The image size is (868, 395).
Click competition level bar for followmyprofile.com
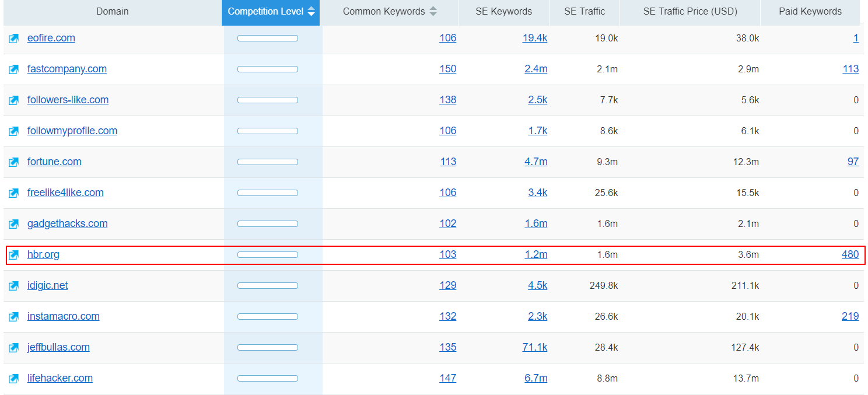tap(267, 131)
